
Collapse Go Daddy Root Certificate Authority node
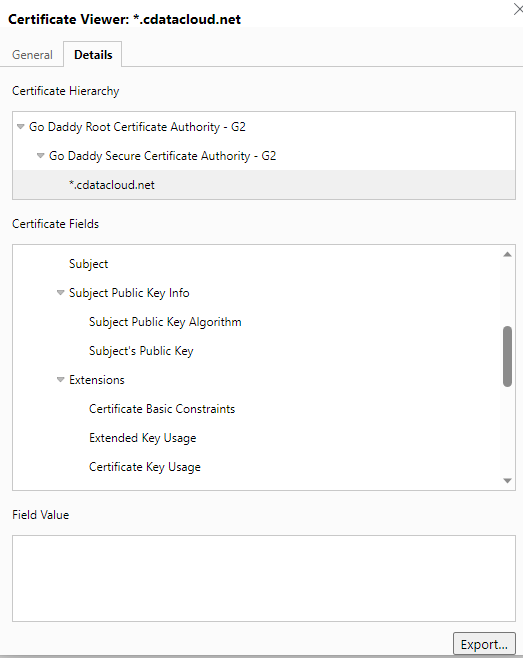click(x=21, y=126)
